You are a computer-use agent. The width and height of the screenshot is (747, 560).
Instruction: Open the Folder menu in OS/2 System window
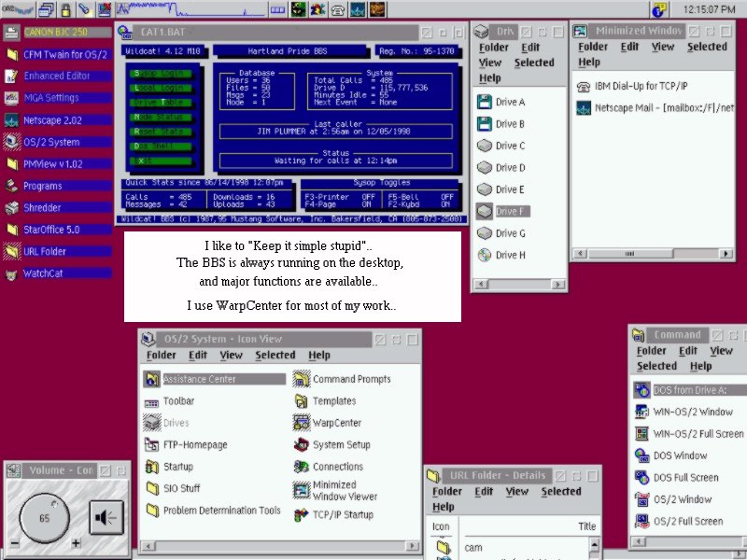click(x=161, y=356)
